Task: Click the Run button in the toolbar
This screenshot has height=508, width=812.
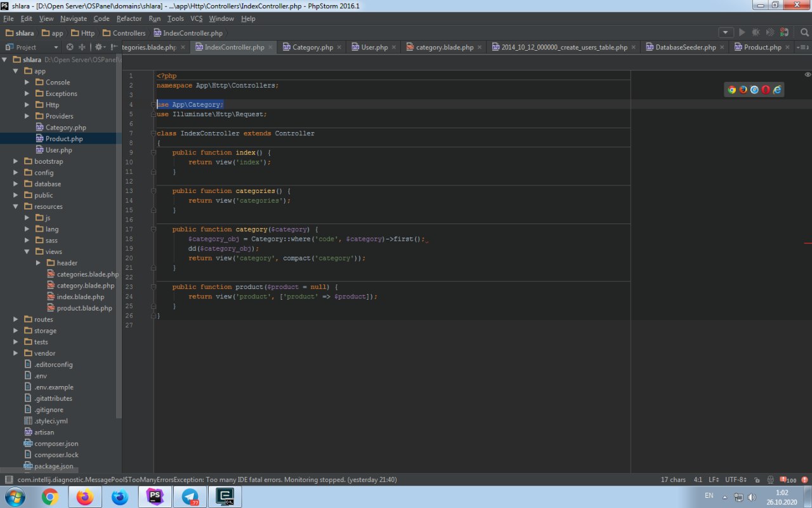Action: (x=742, y=32)
